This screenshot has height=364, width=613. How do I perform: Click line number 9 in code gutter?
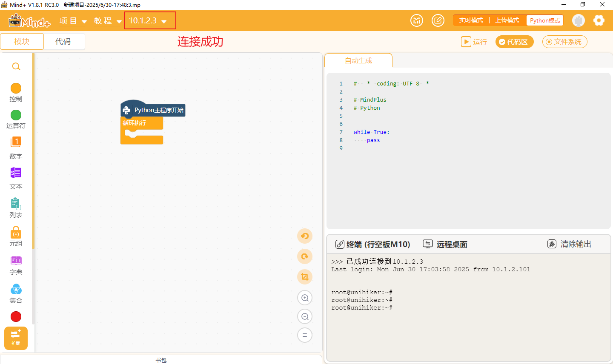[341, 148]
